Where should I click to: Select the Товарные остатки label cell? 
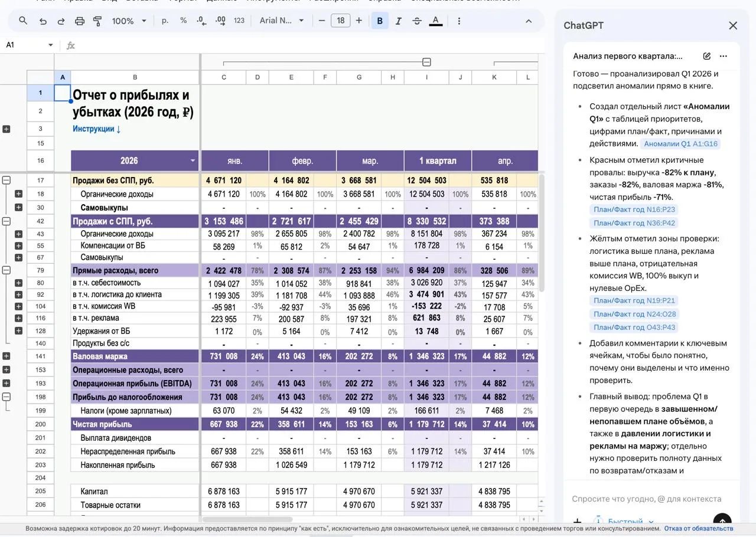tap(135, 505)
